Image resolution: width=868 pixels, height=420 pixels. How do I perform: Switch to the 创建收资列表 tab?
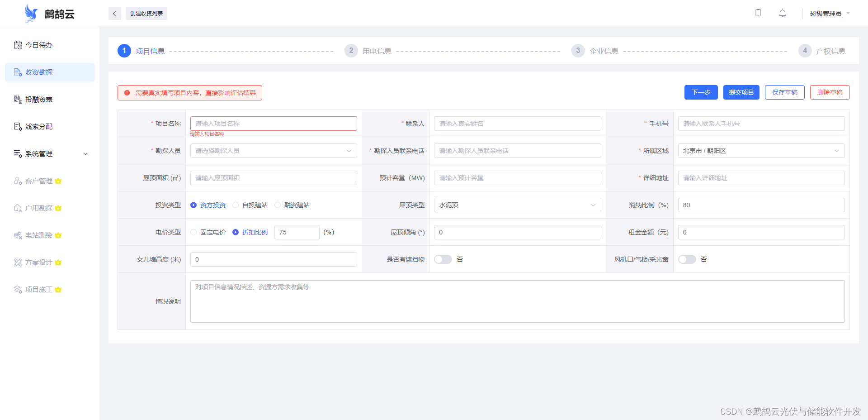click(x=146, y=14)
